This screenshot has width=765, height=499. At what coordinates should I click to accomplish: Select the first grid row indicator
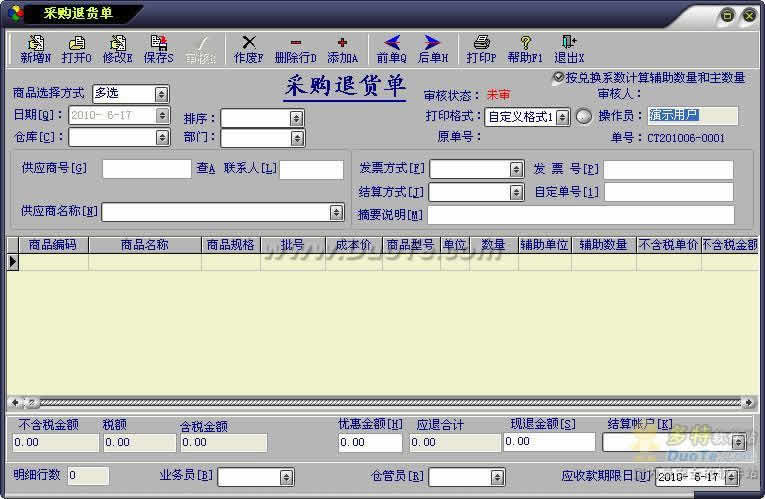(x=13, y=262)
